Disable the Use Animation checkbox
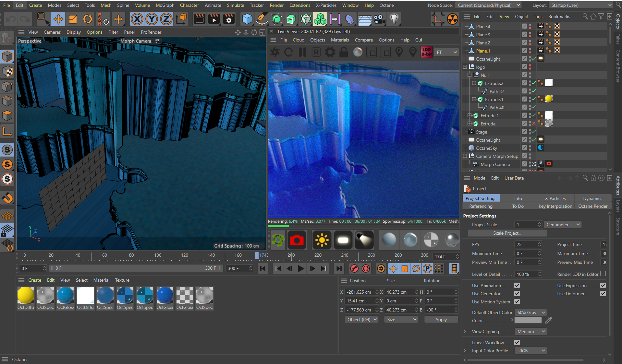622x364 pixels. coord(517,286)
